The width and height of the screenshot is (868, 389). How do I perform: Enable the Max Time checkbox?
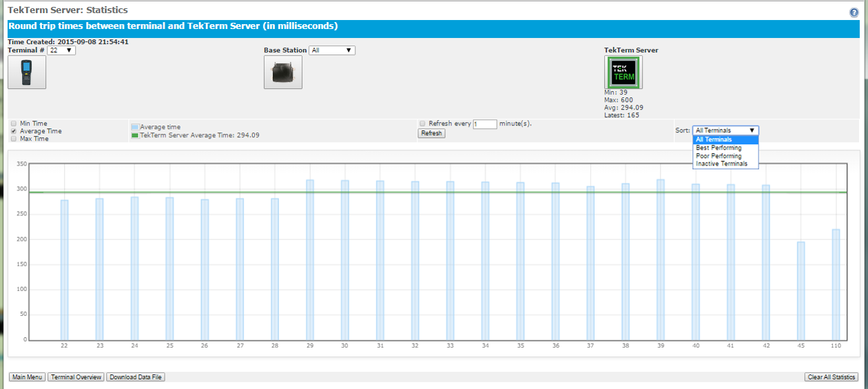tap(14, 139)
